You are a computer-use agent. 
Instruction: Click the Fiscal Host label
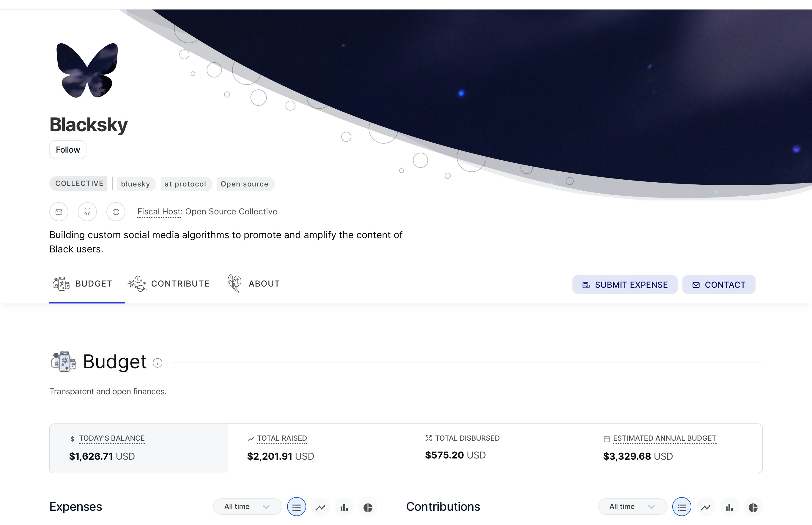pos(159,212)
